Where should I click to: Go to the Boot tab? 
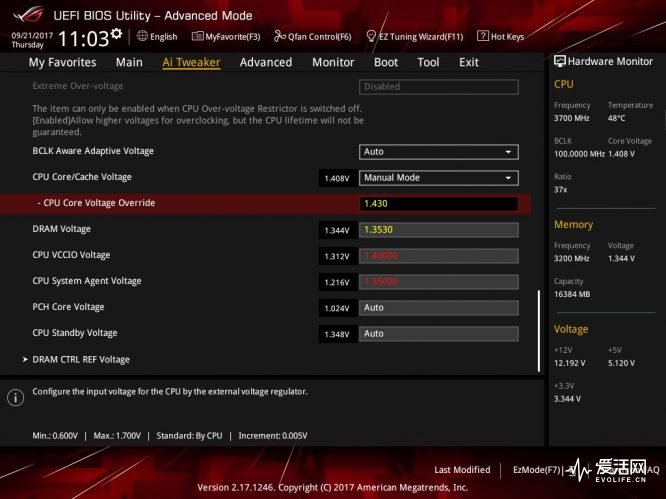point(385,62)
